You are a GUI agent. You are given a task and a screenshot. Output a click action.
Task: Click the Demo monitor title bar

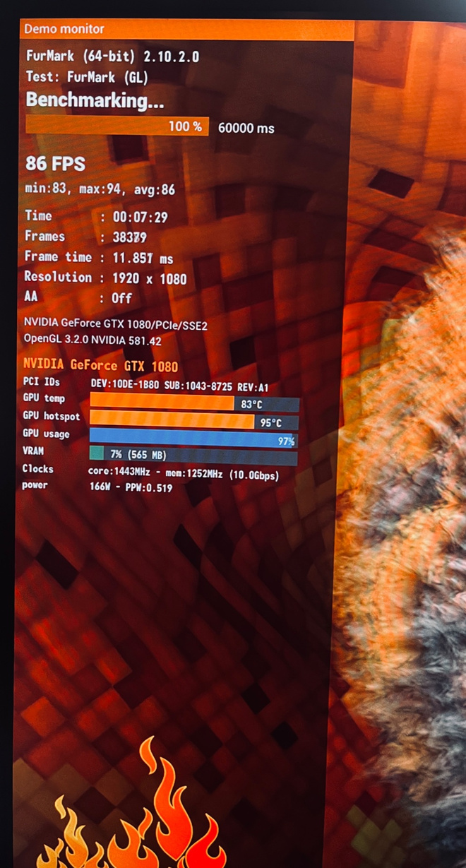(186, 30)
